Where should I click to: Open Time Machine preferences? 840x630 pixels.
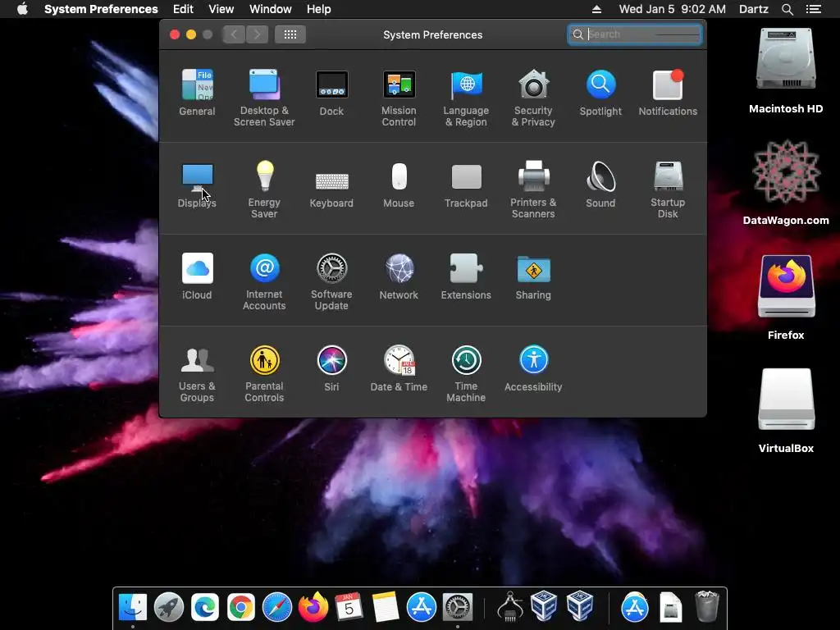click(x=466, y=373)
